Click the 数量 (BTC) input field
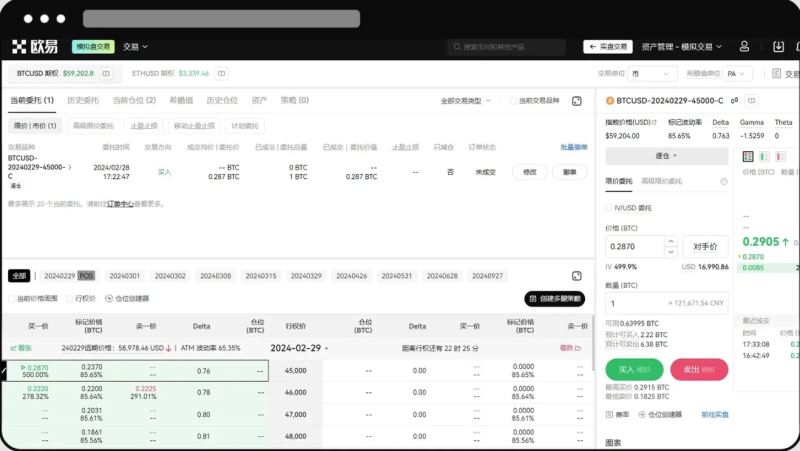Viewport: 800px width, 451px height. 667,303
